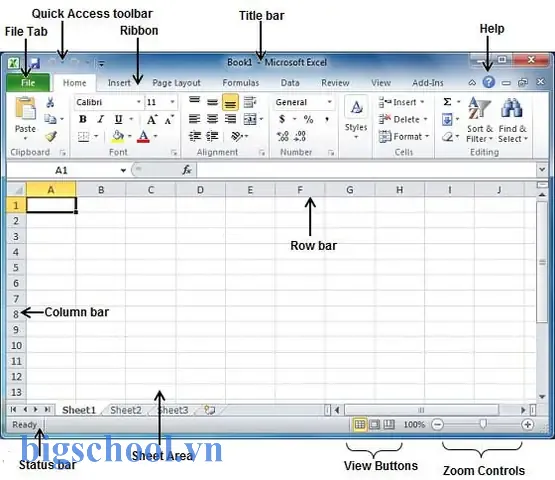
Task: Switch to Page Layout view button
Action: point(374,424)
